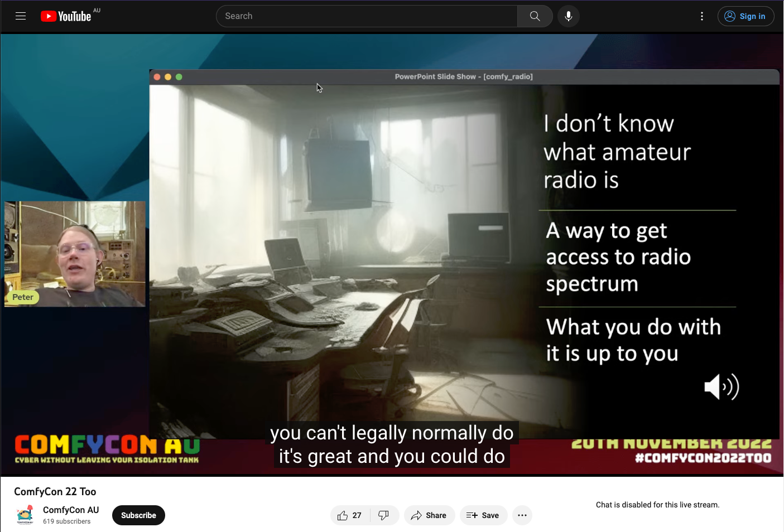Screen dimensions: 784x532
Task: Open ComfyCon AU channel avatar
Action: 25,515
